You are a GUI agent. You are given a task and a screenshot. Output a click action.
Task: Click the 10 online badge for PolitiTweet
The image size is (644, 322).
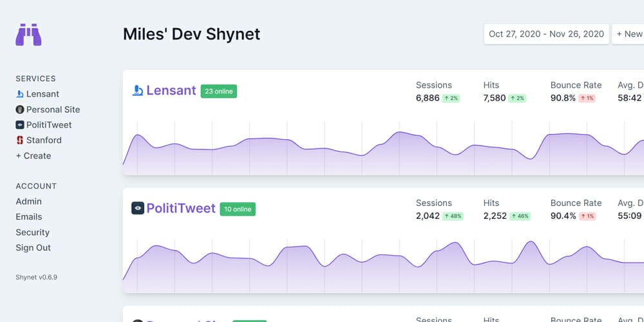tap(238, 209)
